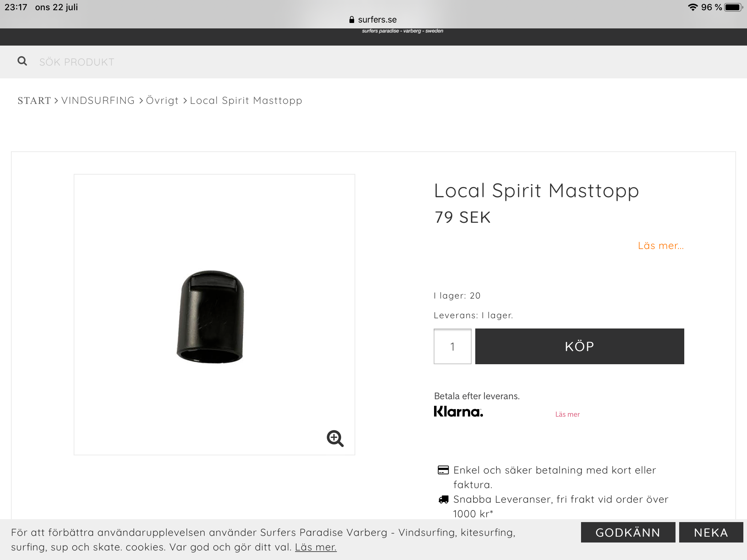
Task: Tap the Wi-Fi status icon
Action: [x=692, y=7]
